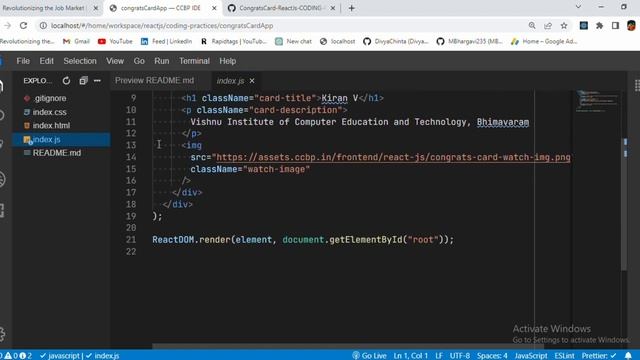Open Home Google Ad bookmark
Screen dimensions: 640x360
544,41
